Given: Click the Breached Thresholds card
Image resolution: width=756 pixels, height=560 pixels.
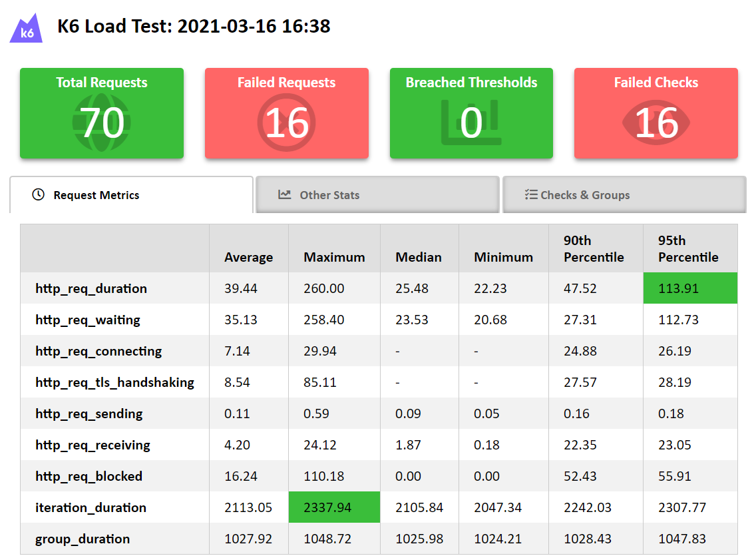Looking at the screenshot, I should (x=471, y=113).
